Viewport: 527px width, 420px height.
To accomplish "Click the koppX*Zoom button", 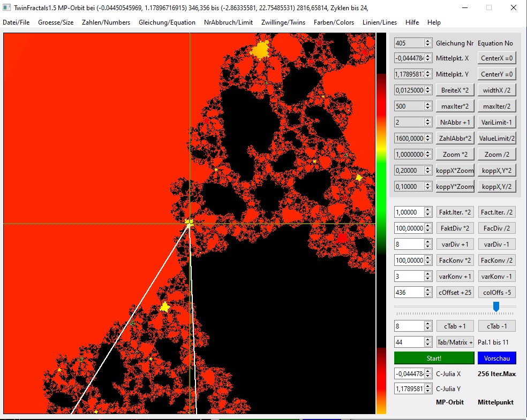I will coord(455,171).
